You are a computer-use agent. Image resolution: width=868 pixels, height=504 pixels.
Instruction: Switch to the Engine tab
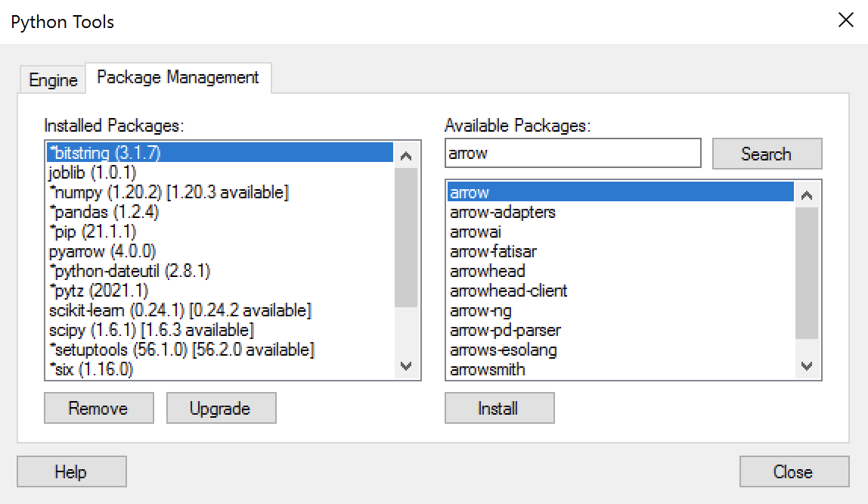[53, 79]
